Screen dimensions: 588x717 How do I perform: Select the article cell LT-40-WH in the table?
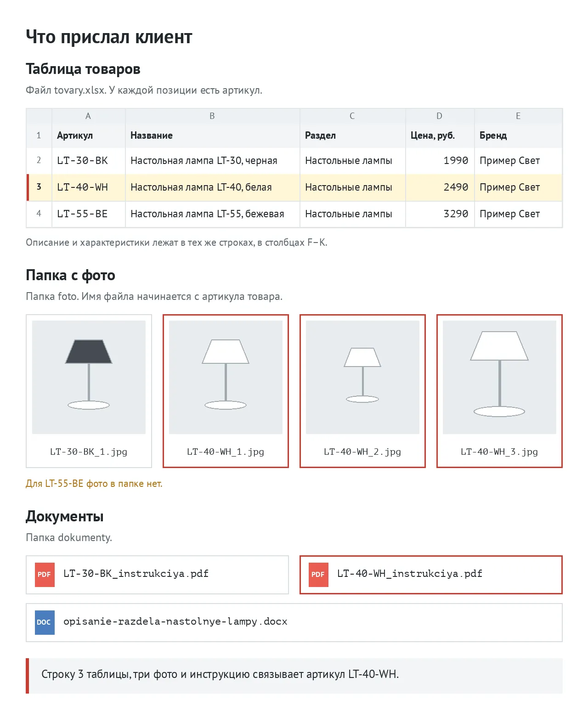[x=89, y=187]
